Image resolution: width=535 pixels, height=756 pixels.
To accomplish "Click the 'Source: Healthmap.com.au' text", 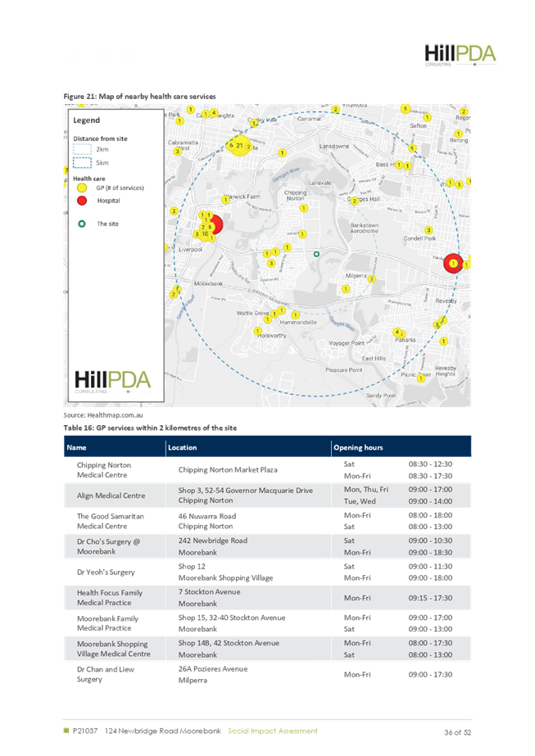I will click(x=103, y=414).
